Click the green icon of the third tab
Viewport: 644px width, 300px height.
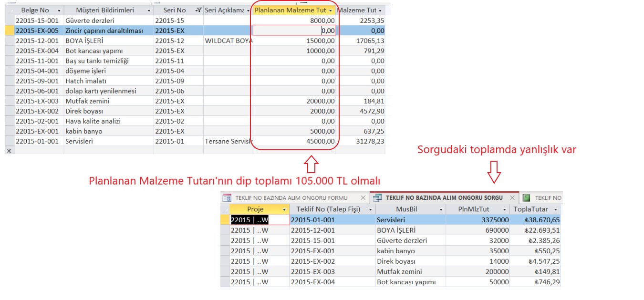pyautogui.click(x=527, y=197)
